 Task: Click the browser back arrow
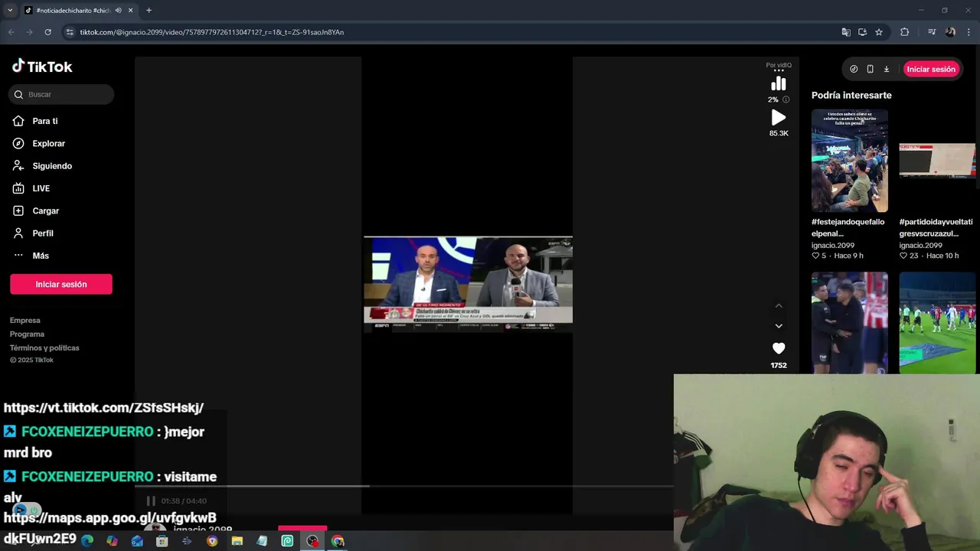[x=11, y=32]
